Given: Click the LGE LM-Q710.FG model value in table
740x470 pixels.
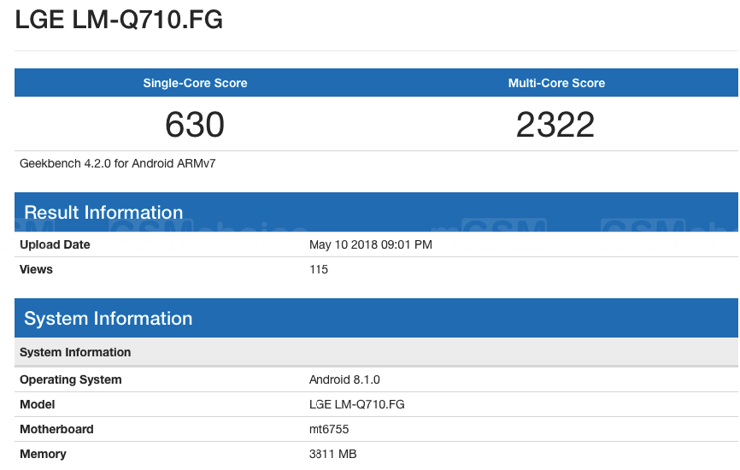Looking at the screenshot, I should (x=357, y=404).
